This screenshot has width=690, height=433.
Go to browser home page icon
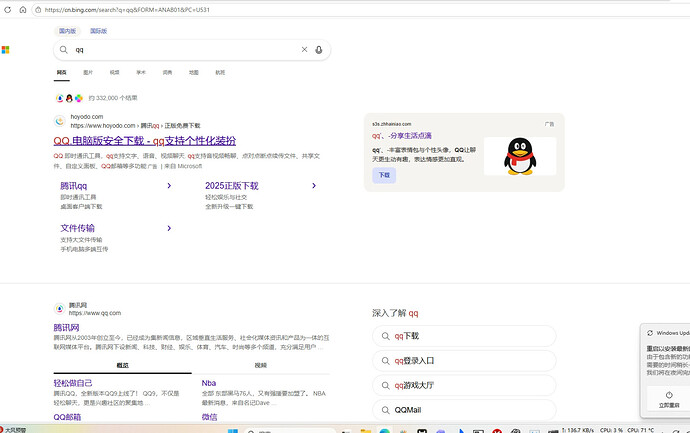click(23, 9)
